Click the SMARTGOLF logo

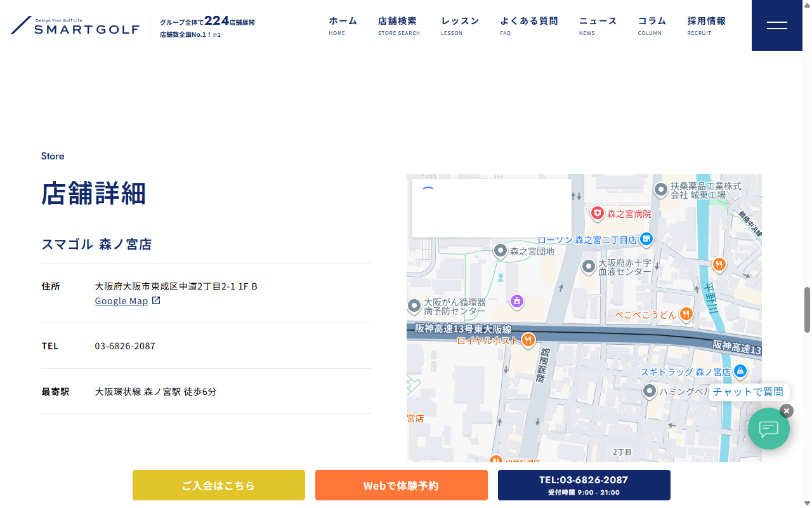75,26
